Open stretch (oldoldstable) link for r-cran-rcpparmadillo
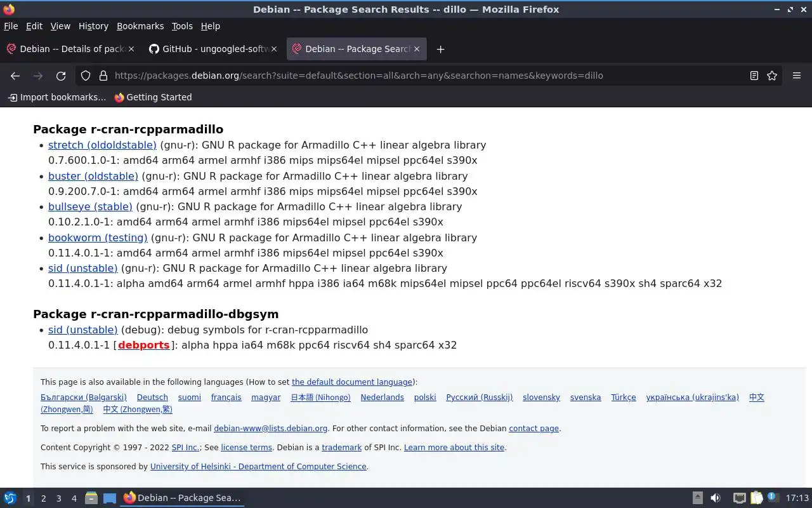Image resolution: width=812 pixels, height=508 pixels. pos(102,145)
